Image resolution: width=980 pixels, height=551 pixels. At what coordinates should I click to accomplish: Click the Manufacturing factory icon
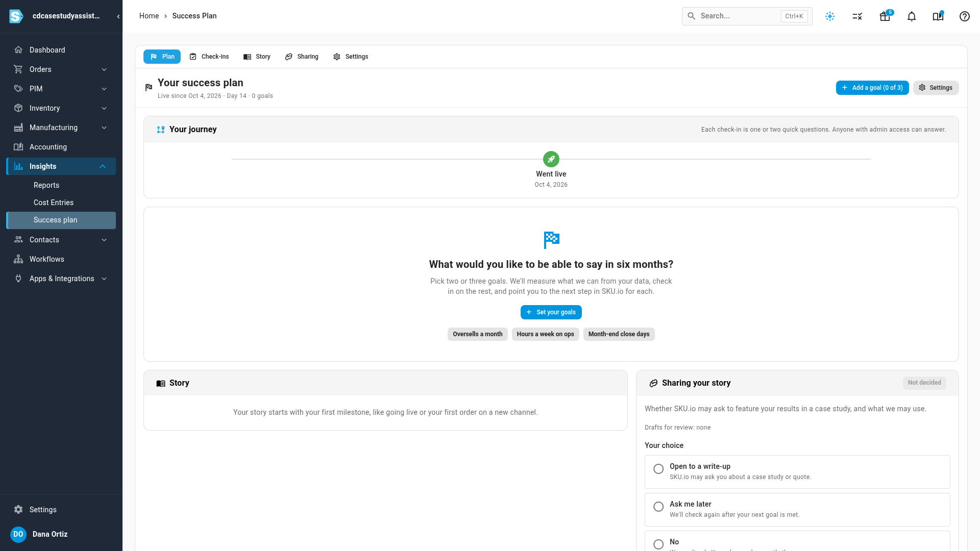click(x=18, y=128)
